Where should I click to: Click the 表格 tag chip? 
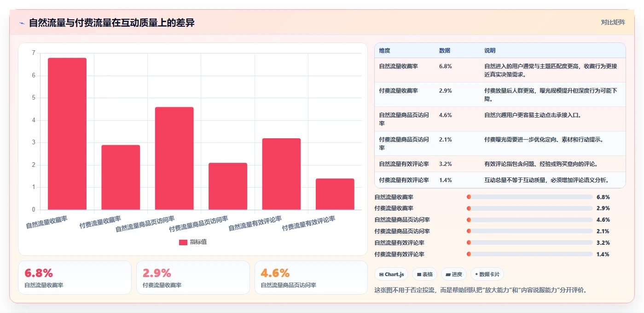point(424,274)
